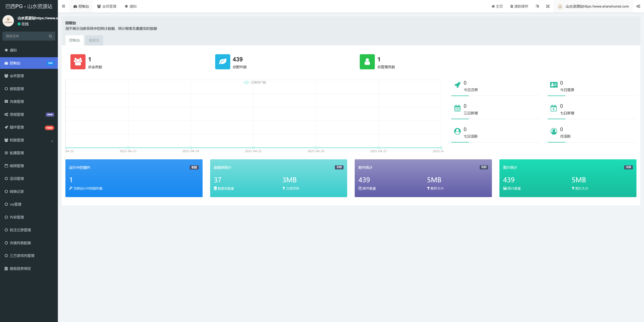Click the blue leaf attachments icon

[x=222, y=62]
